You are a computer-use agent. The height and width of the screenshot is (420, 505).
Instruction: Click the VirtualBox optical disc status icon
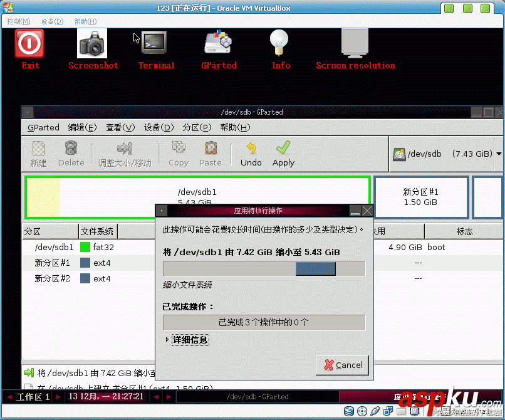362,411
